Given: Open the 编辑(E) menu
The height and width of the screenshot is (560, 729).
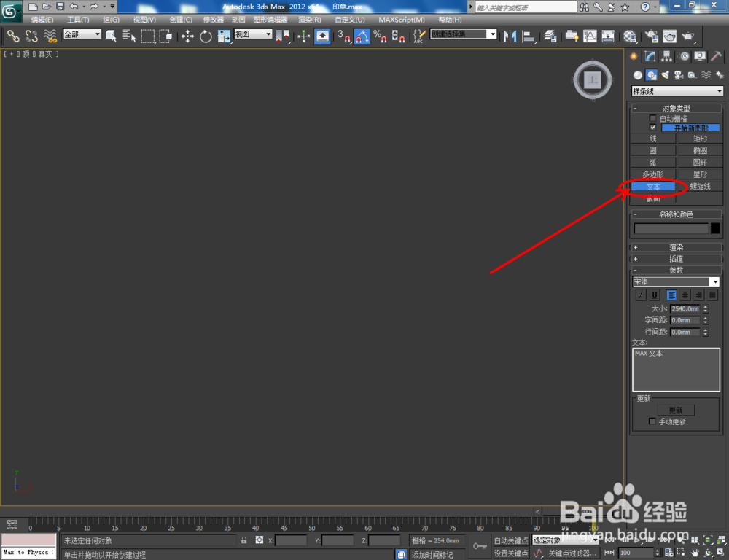Looking at the screenshot, I should coord(42,20).
